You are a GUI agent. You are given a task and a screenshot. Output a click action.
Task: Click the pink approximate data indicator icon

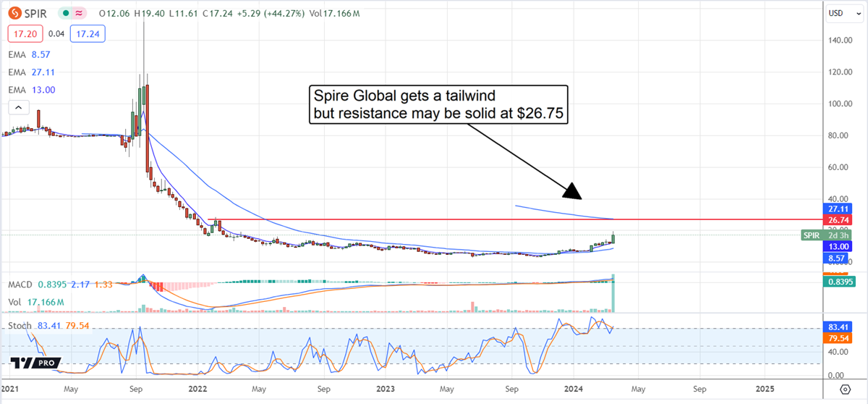click(79, 14)
